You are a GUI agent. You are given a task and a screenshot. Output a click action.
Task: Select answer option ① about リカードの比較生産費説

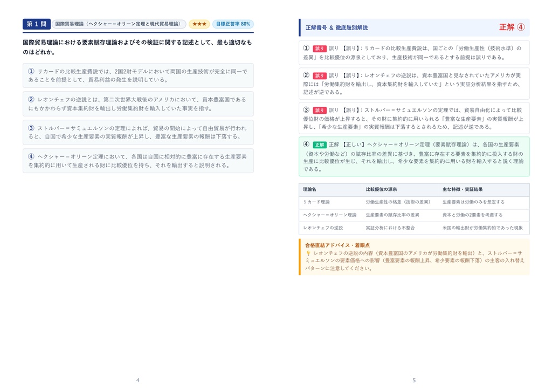[138, 75]
